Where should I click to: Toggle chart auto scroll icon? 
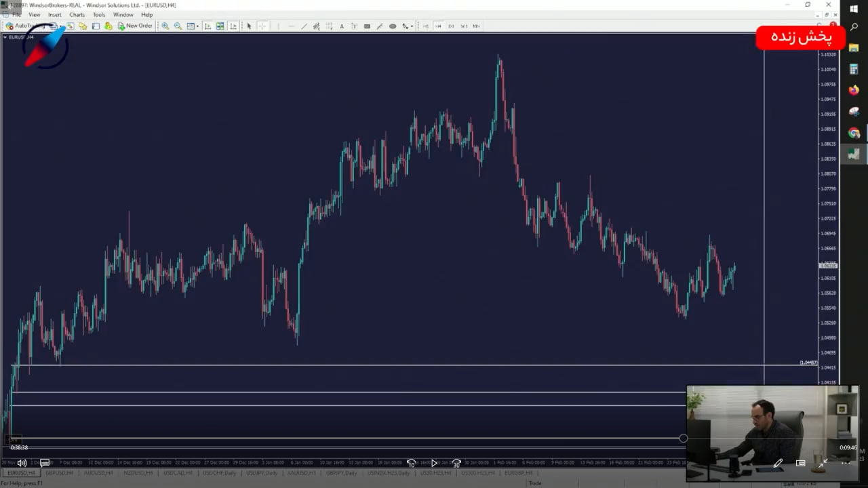(x=207, y=26)
